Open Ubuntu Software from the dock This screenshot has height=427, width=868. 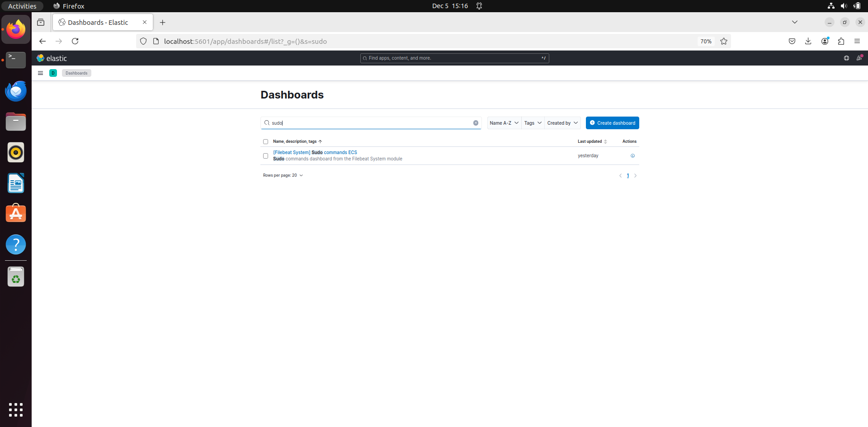pos(16,214)
